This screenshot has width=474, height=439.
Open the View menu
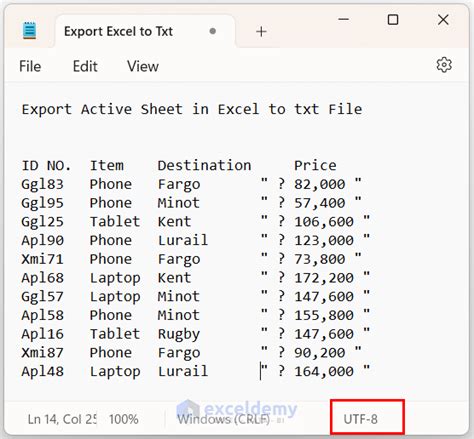point(143,66)
